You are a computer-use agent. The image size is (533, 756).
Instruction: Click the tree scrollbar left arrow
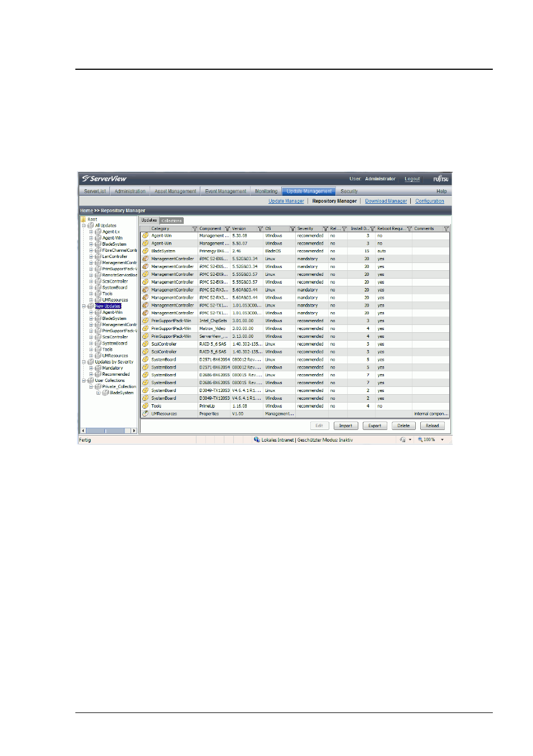(83, 431)
